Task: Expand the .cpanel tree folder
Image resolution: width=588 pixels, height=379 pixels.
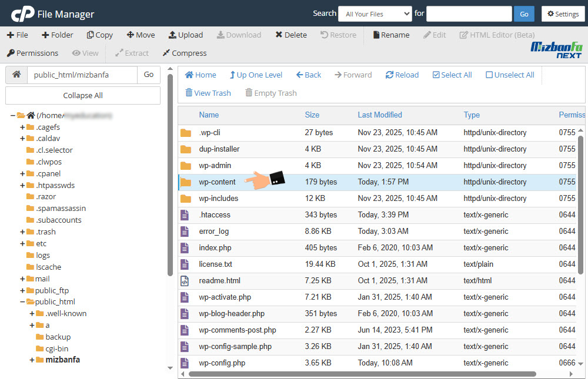Action: pyautogui.click(x=23, y=173)
